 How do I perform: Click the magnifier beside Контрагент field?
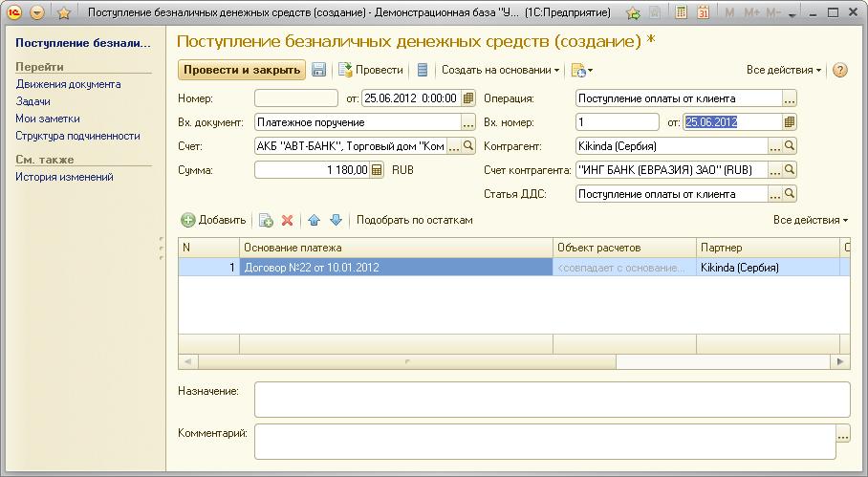(790, 146)
